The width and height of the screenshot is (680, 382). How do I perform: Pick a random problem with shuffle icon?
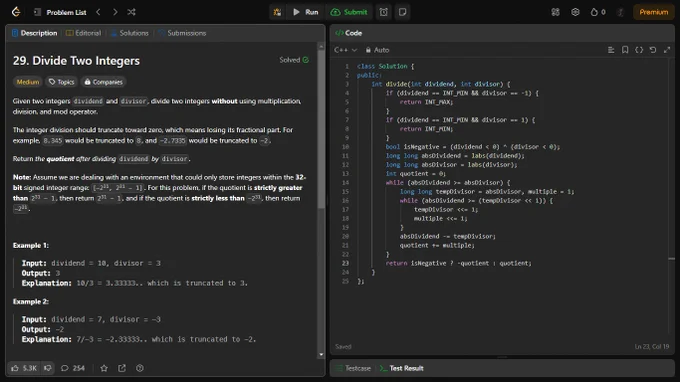(131, 12)
